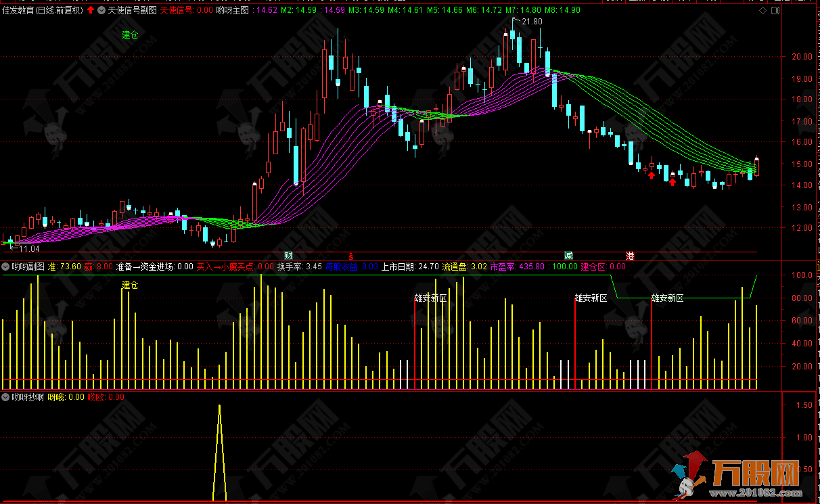820x504 pixels.
Task: Click the 港 marker below the main chart
Action: click(631, 256)
